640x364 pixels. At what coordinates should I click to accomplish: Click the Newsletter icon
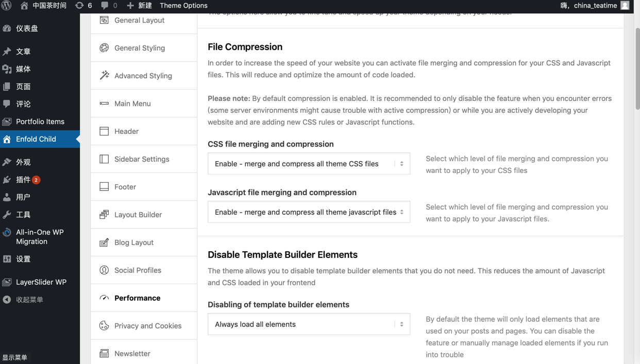click(x=104, y=354)
